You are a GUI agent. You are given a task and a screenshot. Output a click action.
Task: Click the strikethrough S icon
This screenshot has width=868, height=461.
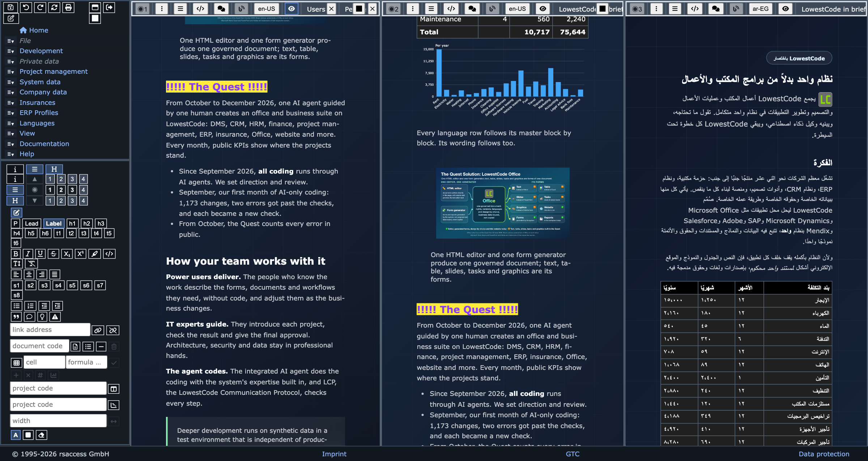coord(54,254)
